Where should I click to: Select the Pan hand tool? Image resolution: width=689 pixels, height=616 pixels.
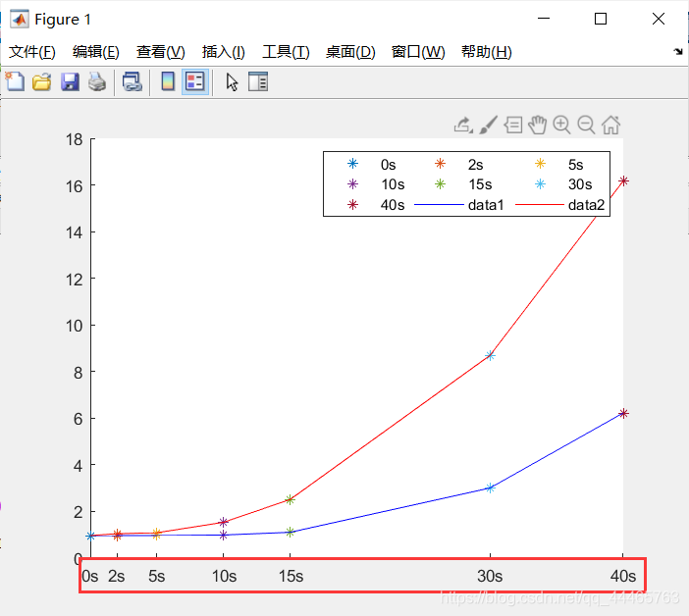[x=538, y=126]
